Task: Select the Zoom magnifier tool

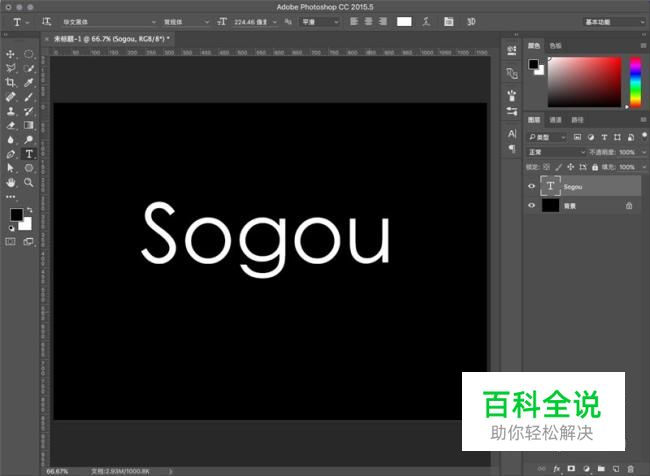Action: (29, 183)
